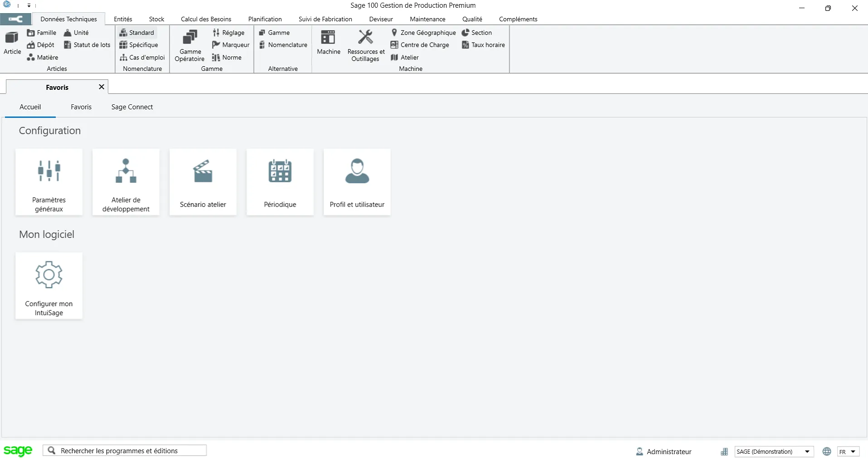Open the quick access toolbar customize arrow
The width and height of the screenshot is (868, 460).
pyautogui.click(x=29, y=6)
